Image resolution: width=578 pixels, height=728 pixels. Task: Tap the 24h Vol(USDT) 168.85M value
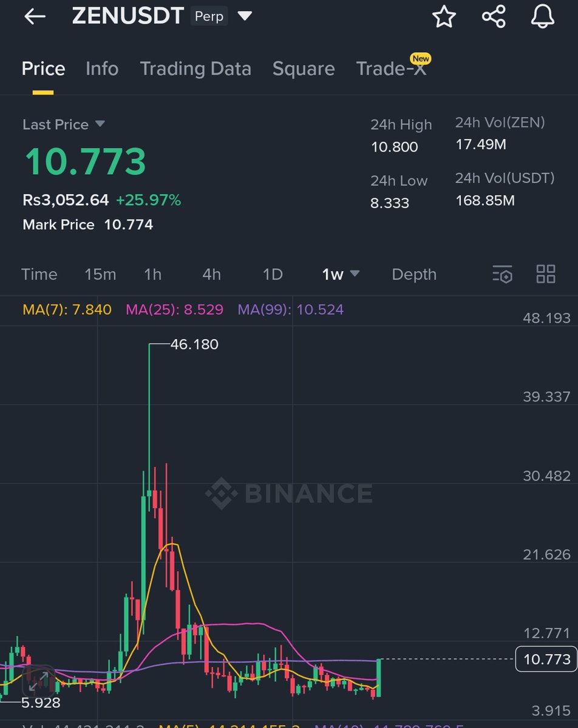[485, 200]
